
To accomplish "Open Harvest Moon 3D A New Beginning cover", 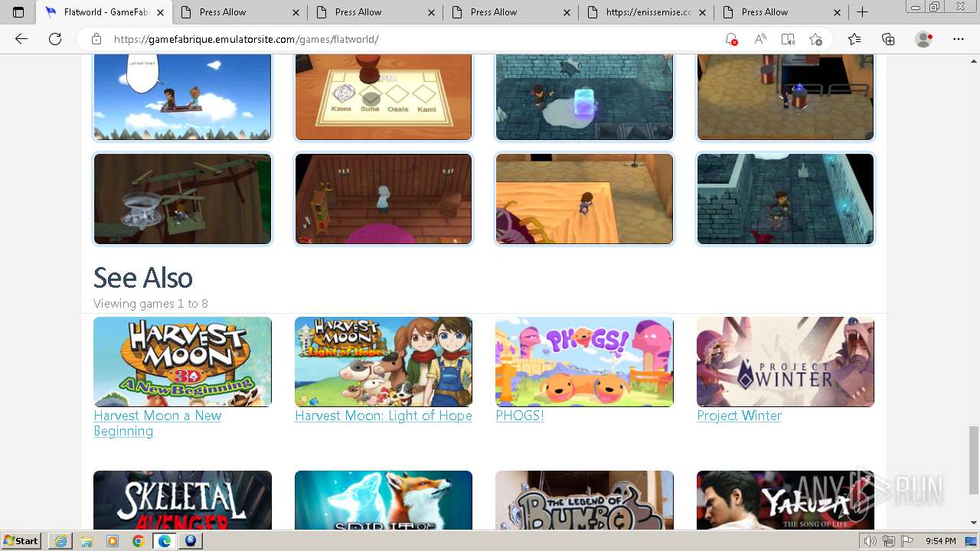I will tap(182, 362).
